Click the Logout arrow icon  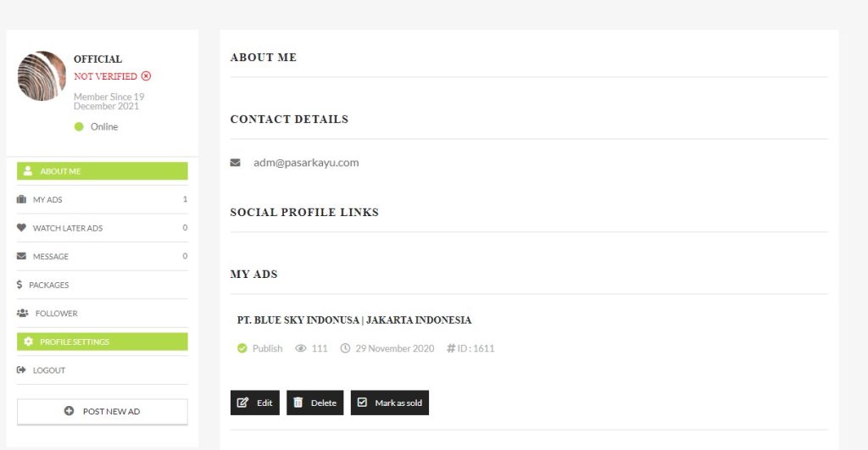tap(22, 370)
